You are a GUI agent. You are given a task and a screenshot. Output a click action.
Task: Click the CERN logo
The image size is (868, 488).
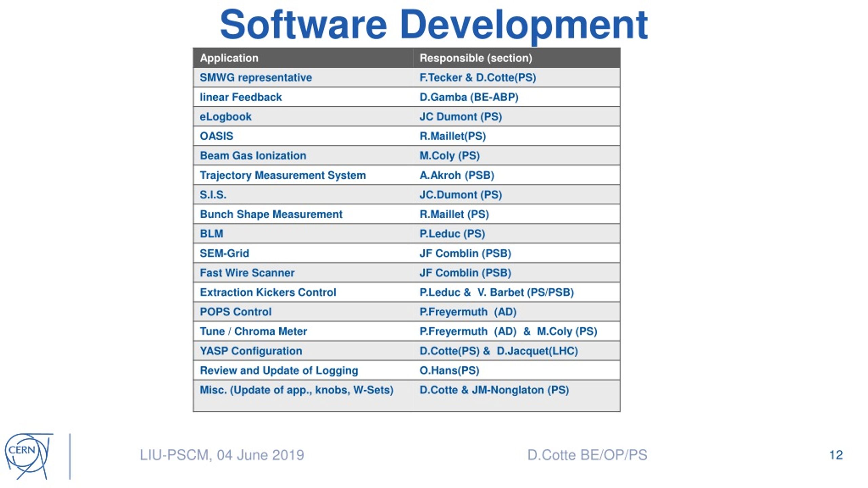pos(29,456)
